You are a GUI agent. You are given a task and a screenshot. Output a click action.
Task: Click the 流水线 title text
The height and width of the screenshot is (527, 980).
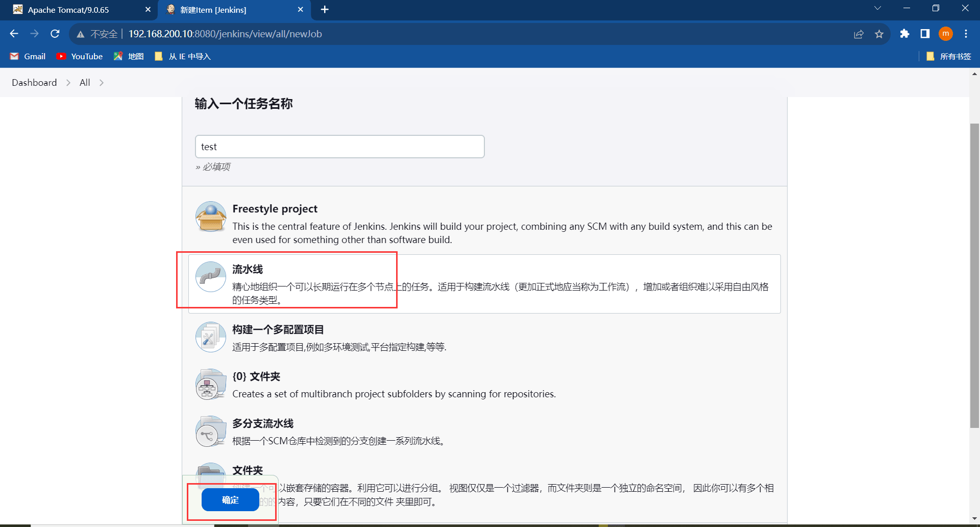pos(248,269)
